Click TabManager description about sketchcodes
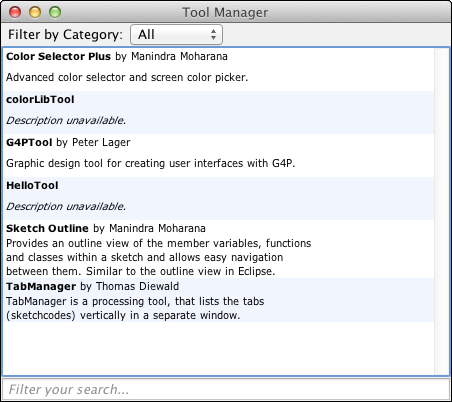 [x=135, y=308]
